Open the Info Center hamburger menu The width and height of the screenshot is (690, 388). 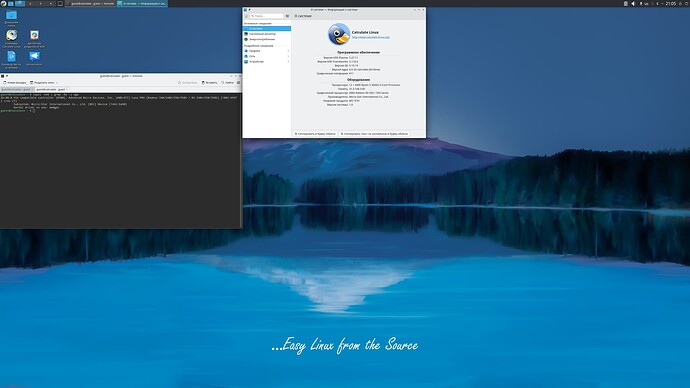click(287, 16)
